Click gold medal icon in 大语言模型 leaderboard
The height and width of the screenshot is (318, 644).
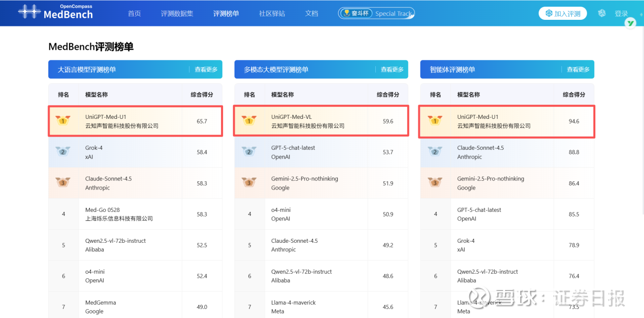click(63, 121)
